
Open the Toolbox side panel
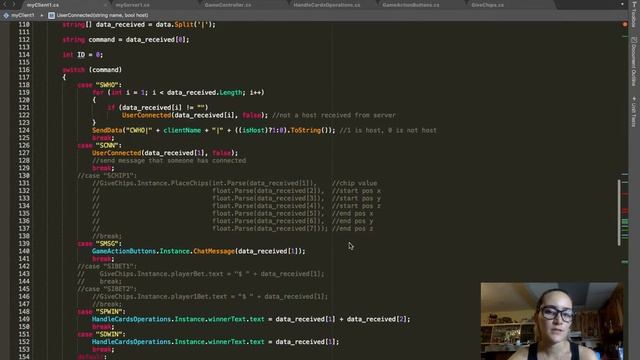coord(634,13)
